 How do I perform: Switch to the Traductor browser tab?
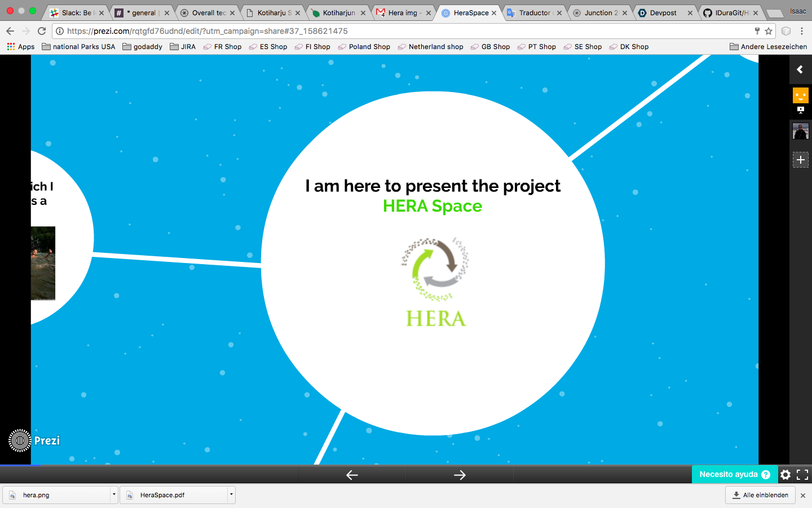tap(533, 12)
